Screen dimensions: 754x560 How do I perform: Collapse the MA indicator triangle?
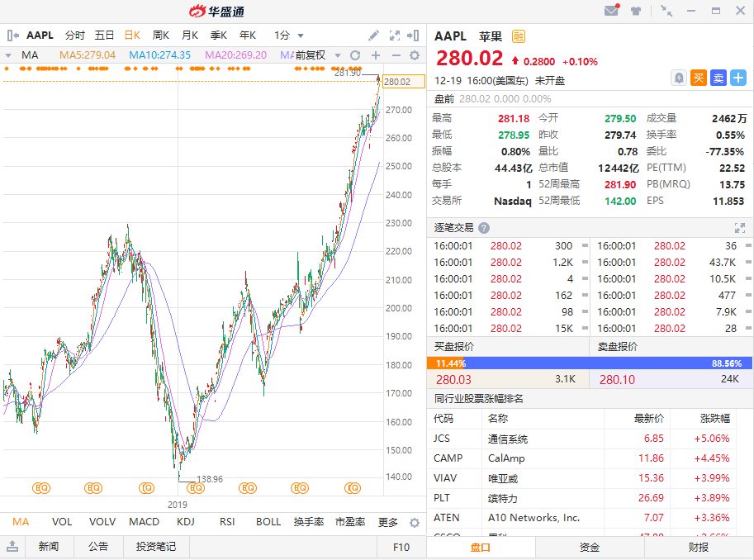click(7, 55)
